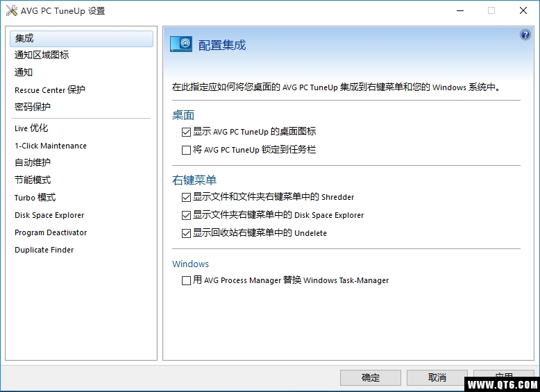Click the blue help question mark icon
540x392 pixels.
coord(525,35)
